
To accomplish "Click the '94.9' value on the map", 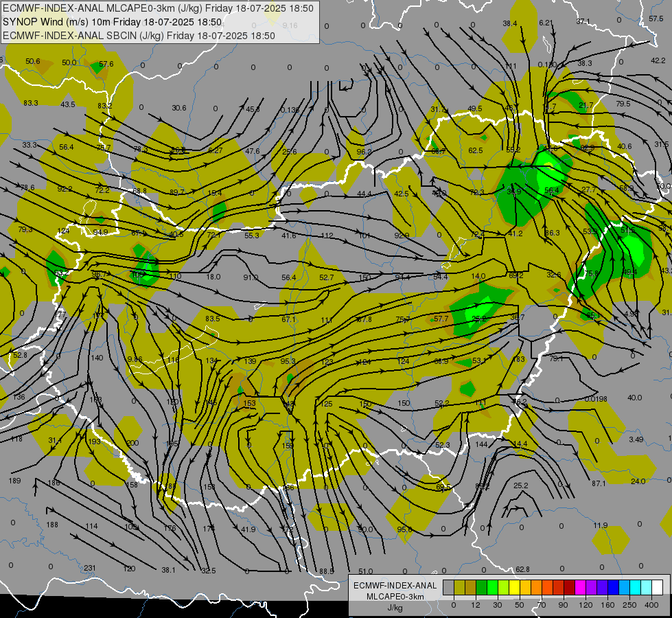I will [x=100, y=232].
